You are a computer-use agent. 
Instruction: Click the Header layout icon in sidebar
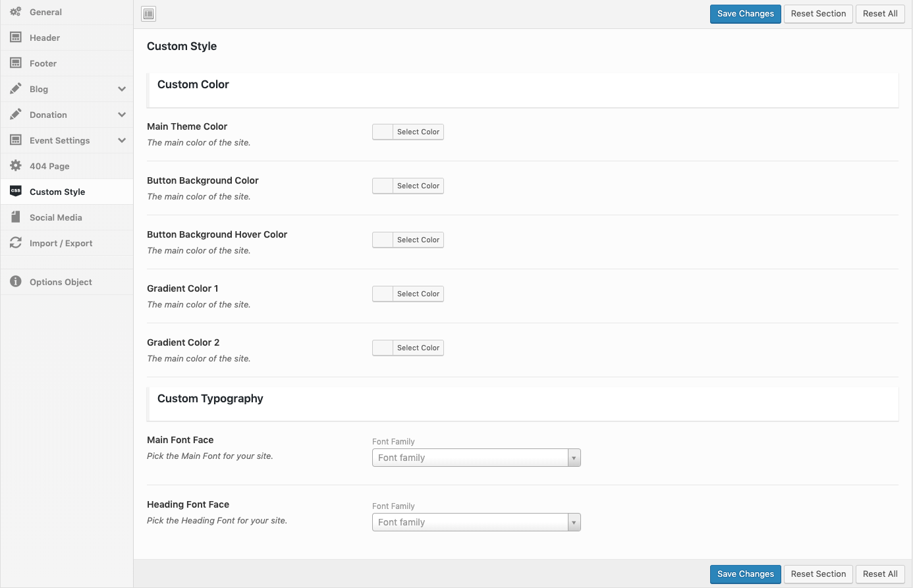pos(16,38)
